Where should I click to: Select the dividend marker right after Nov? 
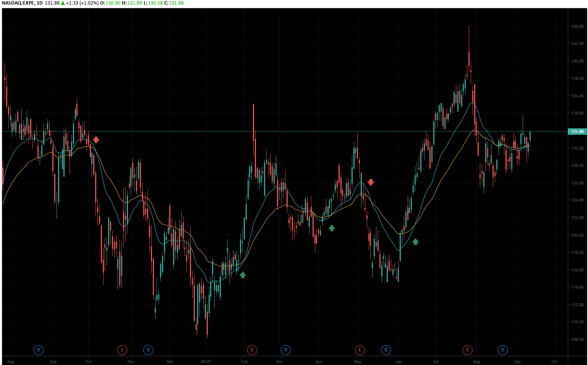coord(148,350)
